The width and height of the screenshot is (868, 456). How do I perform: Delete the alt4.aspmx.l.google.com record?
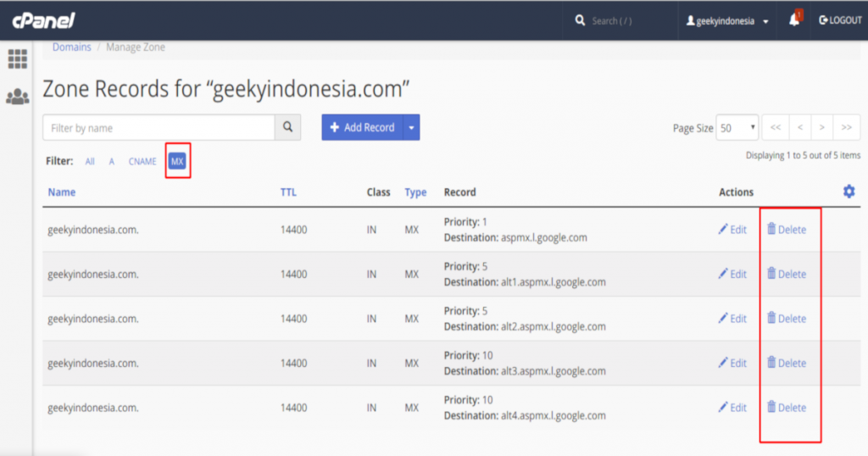[x=787, y=408]
